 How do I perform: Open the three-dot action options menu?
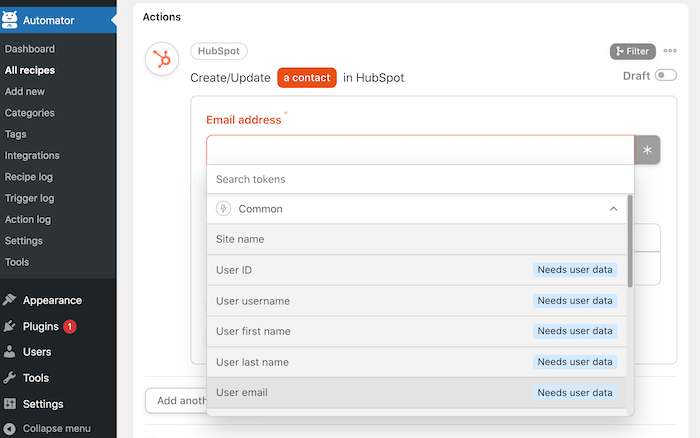(670, 51)
